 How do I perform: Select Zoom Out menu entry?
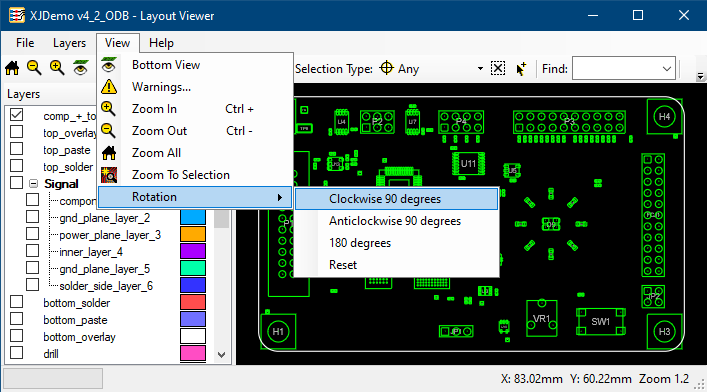195,131
